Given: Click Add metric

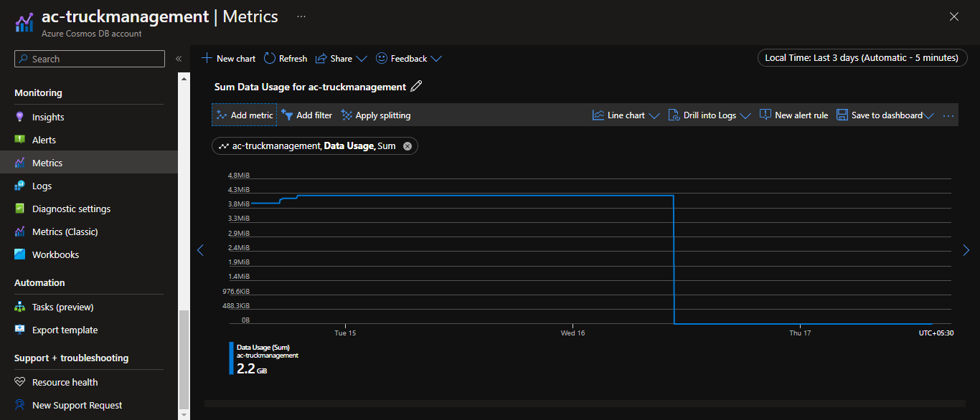Looking at the screenshot, I should pos(244,115).
